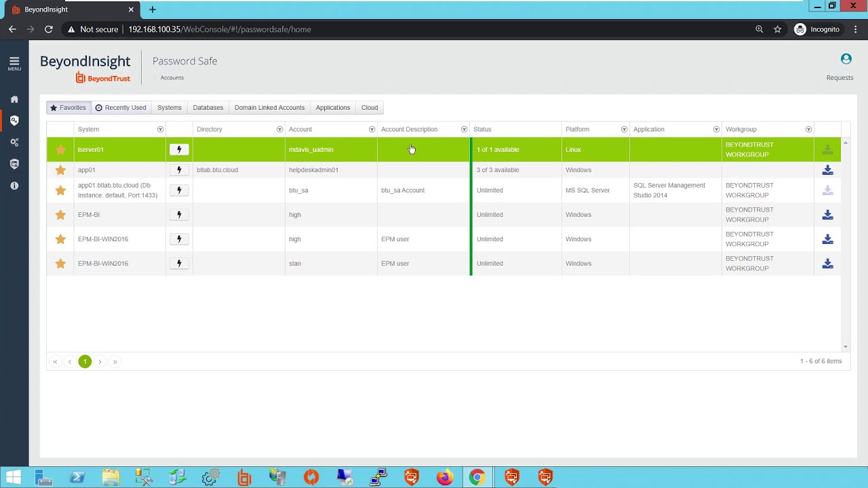Switch to the Applications tab

pos(333,108)
